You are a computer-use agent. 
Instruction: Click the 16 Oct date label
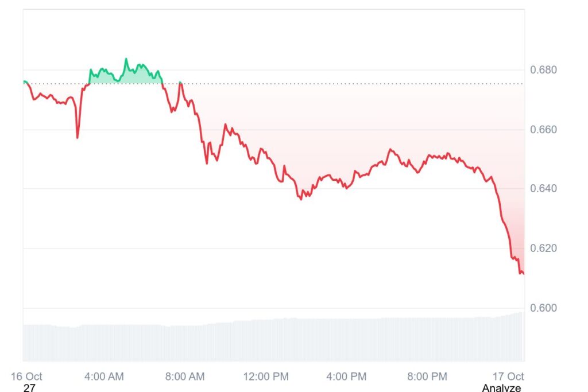(x=26, y=377)
